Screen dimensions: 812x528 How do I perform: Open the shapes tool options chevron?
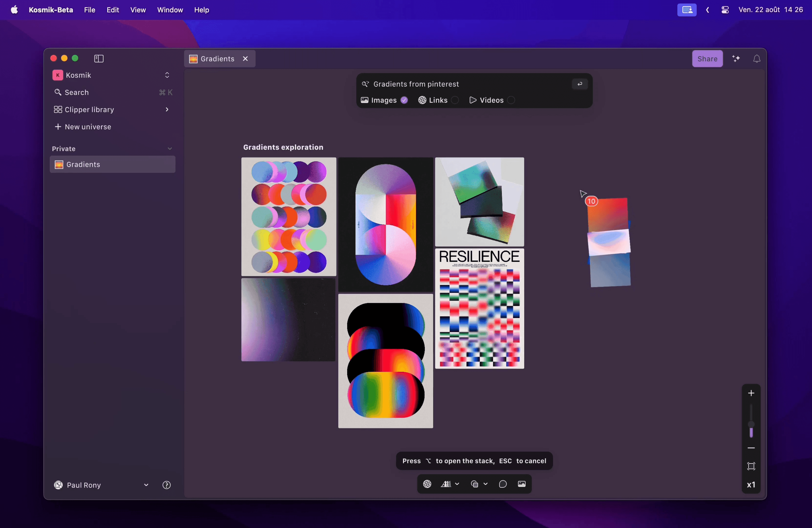[x=485, y=484]
